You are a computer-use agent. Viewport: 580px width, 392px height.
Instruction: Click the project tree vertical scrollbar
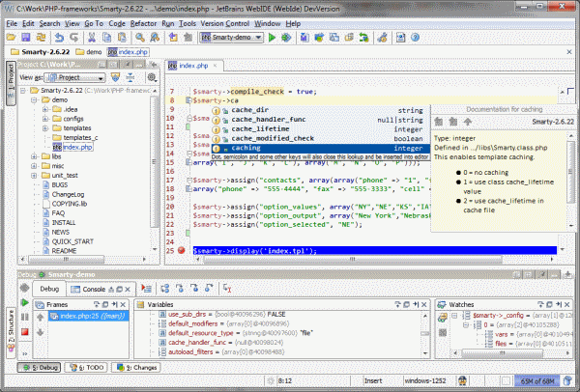click(x=154, y=161)
